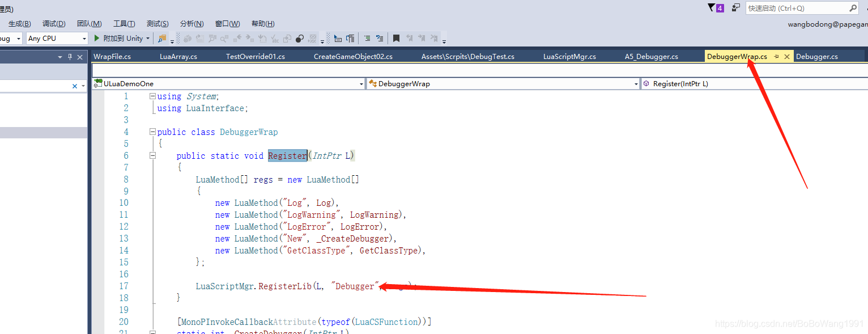Go to next bookmark icon
This screenshot has width=868, height=334.
coord(422,39)
